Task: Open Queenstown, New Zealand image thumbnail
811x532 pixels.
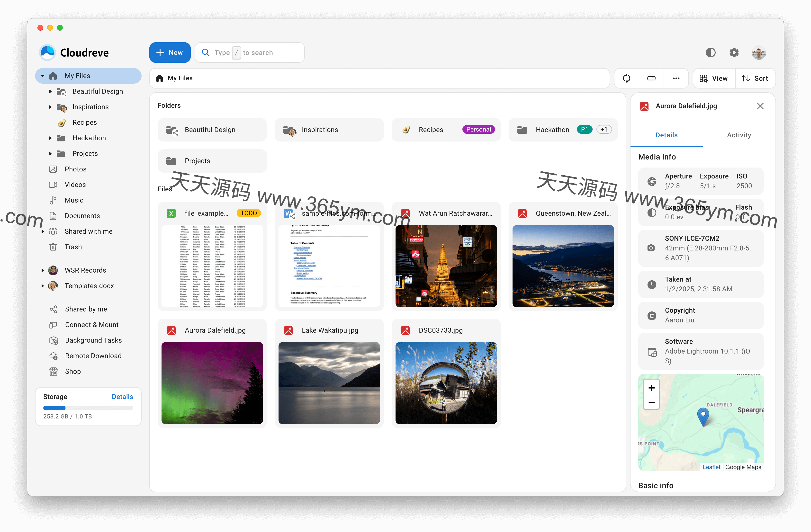Action: (x=563, y=266)
